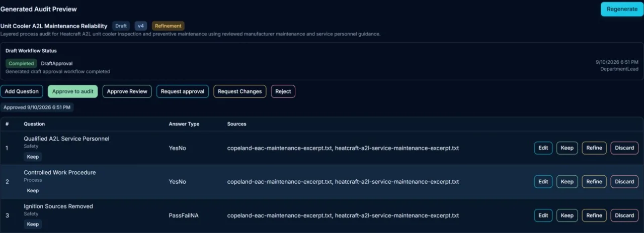The image size is (644, 233).
Task: Click the Answer Type column header
Action: [185, 124]
